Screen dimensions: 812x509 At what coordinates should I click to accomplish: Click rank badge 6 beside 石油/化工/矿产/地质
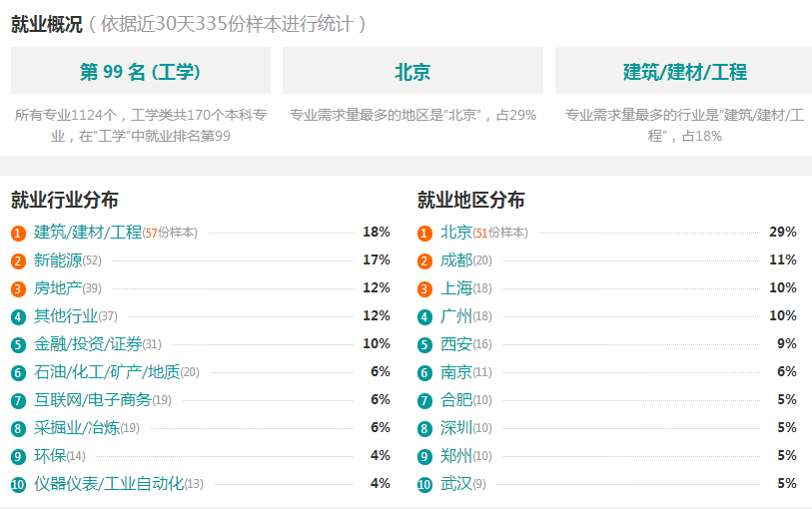point(18,373)
